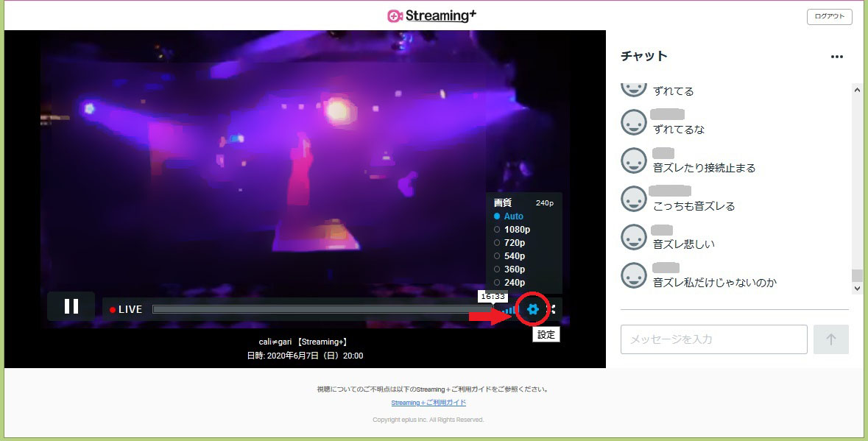Open the chat options menu with three dots

click(837, 56)
